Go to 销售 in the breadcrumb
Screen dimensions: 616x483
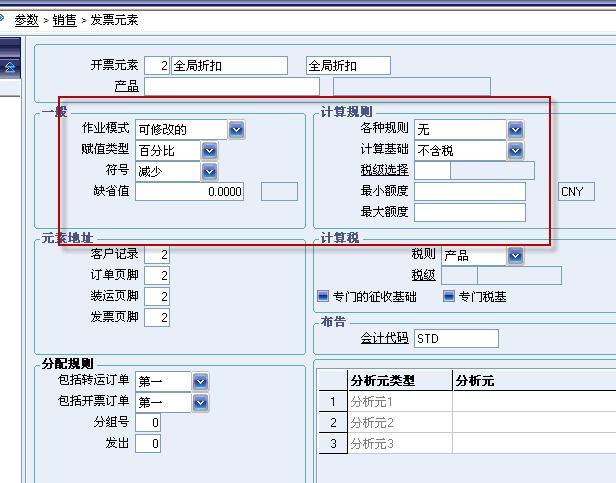tap(64, 19)
